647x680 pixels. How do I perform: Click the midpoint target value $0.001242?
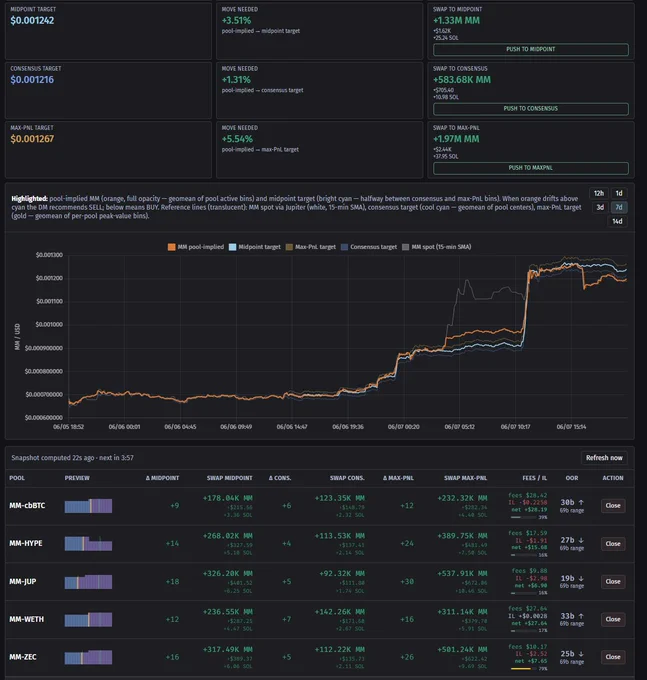coord(32,20)
